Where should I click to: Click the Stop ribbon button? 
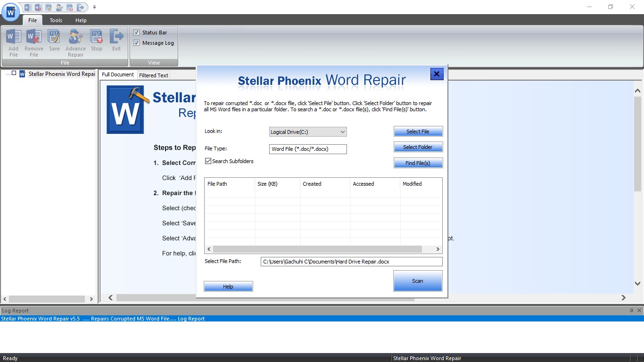coord(97,41)
